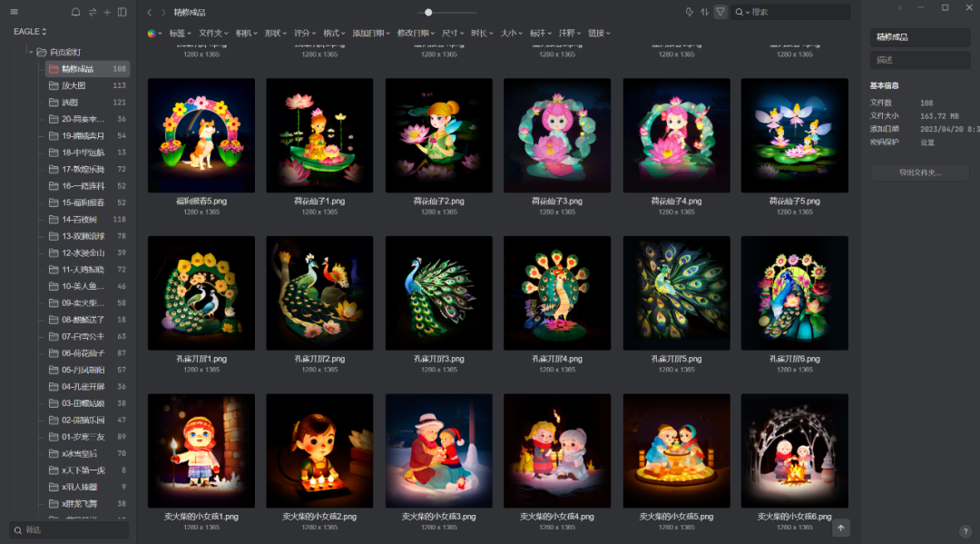
Task: Open the 形状 filter dropdown
Action: coord(276,33)
